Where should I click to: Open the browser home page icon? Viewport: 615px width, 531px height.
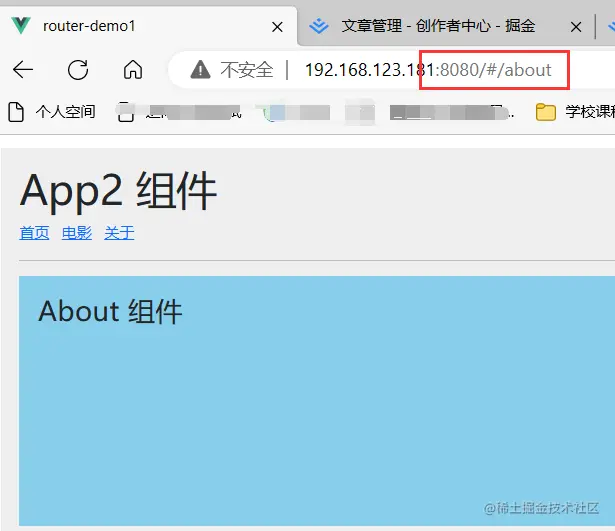[x=133, y=70]
